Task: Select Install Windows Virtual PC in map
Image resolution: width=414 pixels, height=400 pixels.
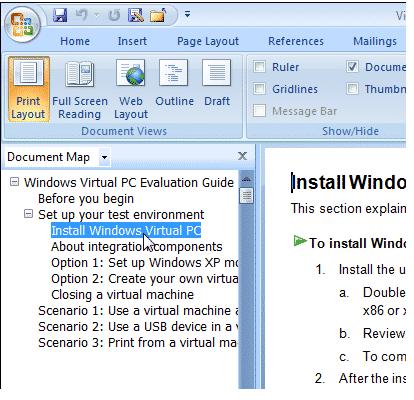Action: coord(126,231)
